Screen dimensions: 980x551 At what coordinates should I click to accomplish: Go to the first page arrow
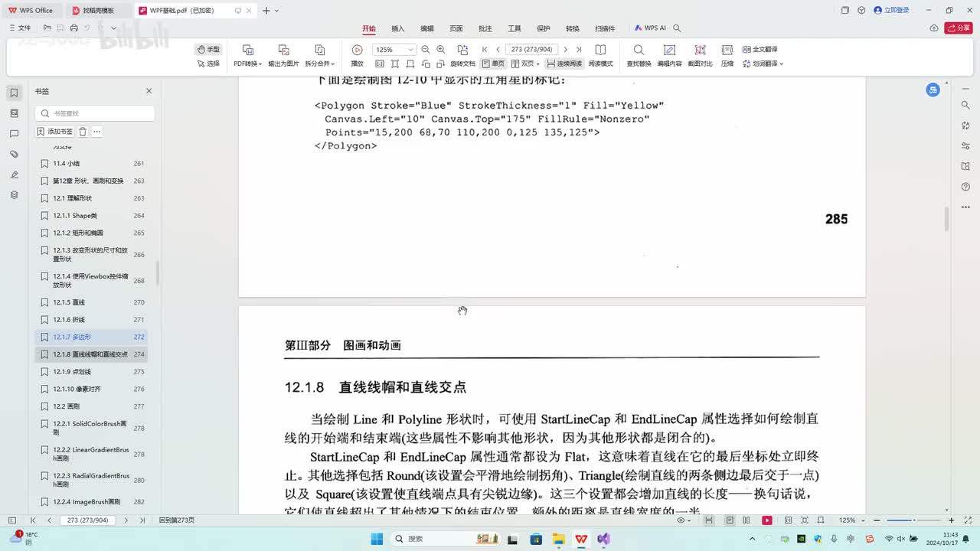485,50
